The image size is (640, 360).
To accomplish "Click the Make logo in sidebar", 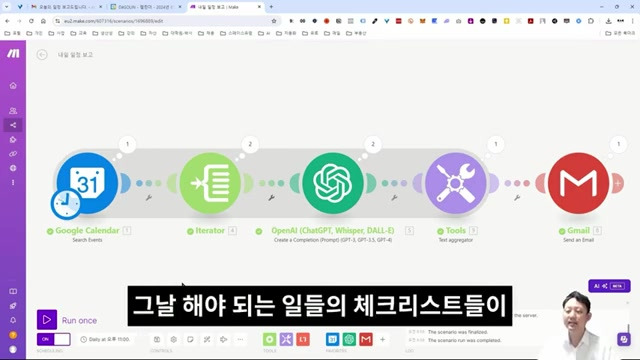I will (13, 53).
